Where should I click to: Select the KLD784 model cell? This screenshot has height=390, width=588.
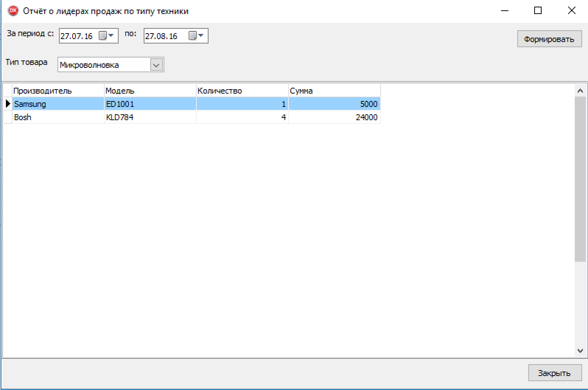coord(150,117)
